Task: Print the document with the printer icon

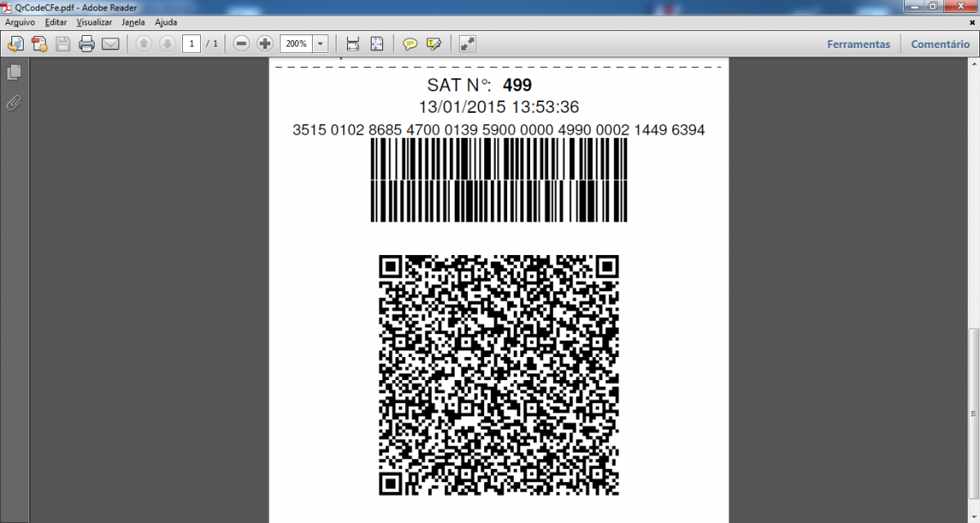Action: tap(87, 44)
